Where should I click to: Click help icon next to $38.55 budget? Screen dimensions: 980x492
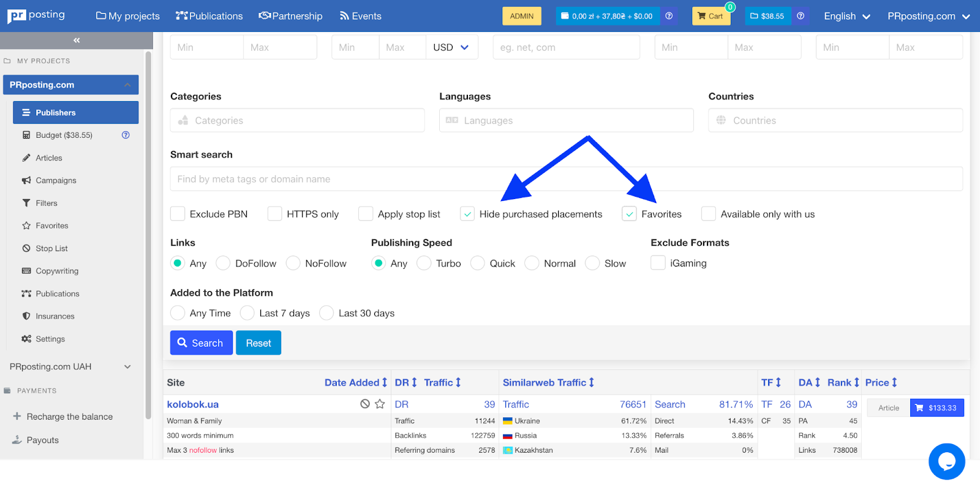click(x=801, y=16)
